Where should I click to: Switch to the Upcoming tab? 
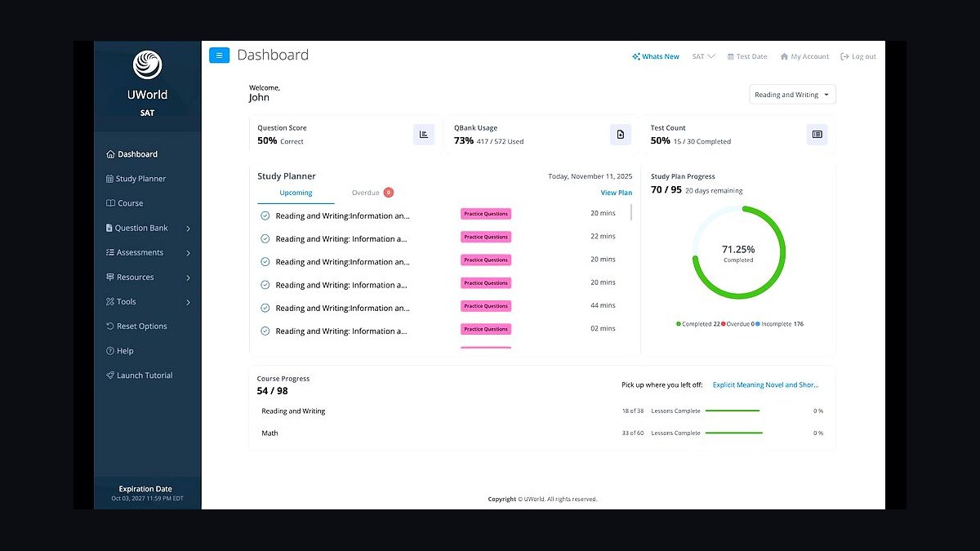(296, 193)
